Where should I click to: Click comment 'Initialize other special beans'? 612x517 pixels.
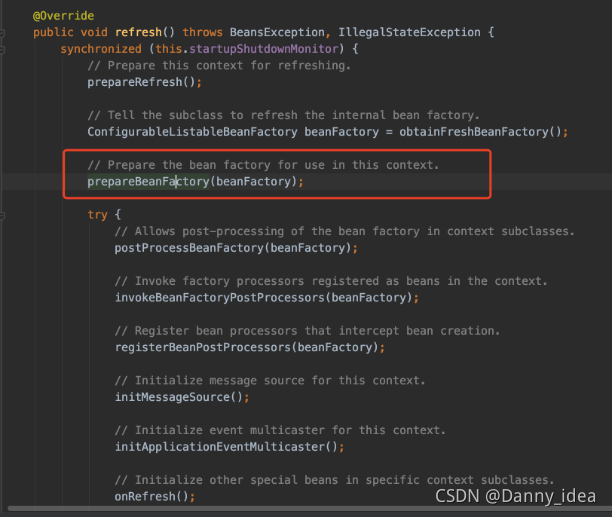(x=334, y=480)
